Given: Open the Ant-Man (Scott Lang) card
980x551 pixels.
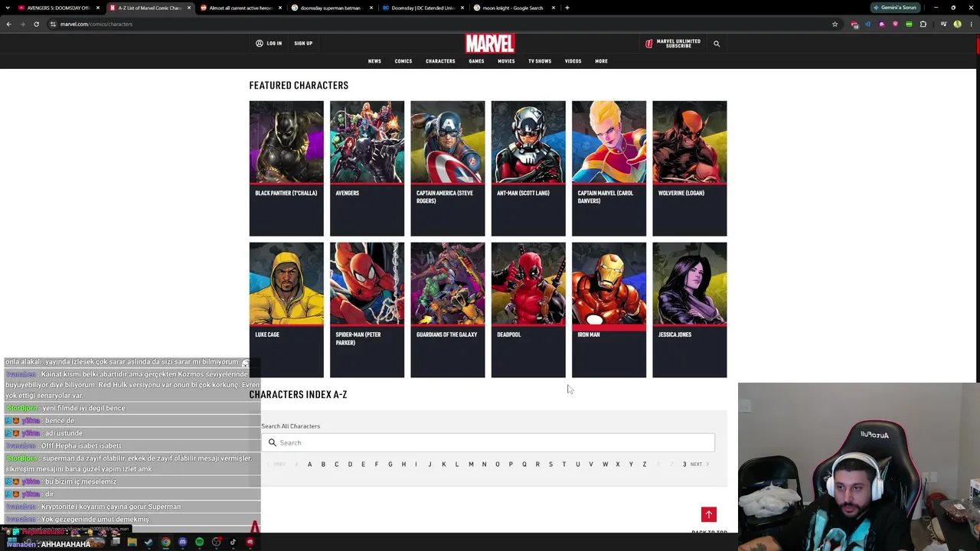Looking at the screenshot, I should 528,168.
